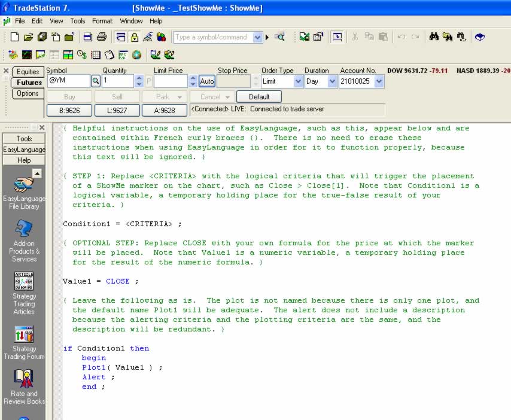
Task: Select the EasyLanguage shortcut bar tab
Action: [24, 150]
